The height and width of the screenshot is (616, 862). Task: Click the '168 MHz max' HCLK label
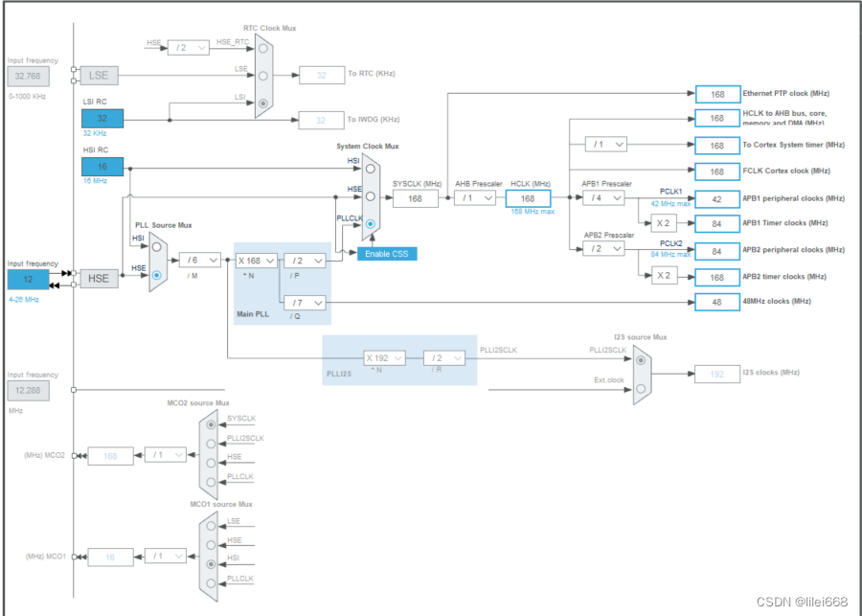(533, 212)
